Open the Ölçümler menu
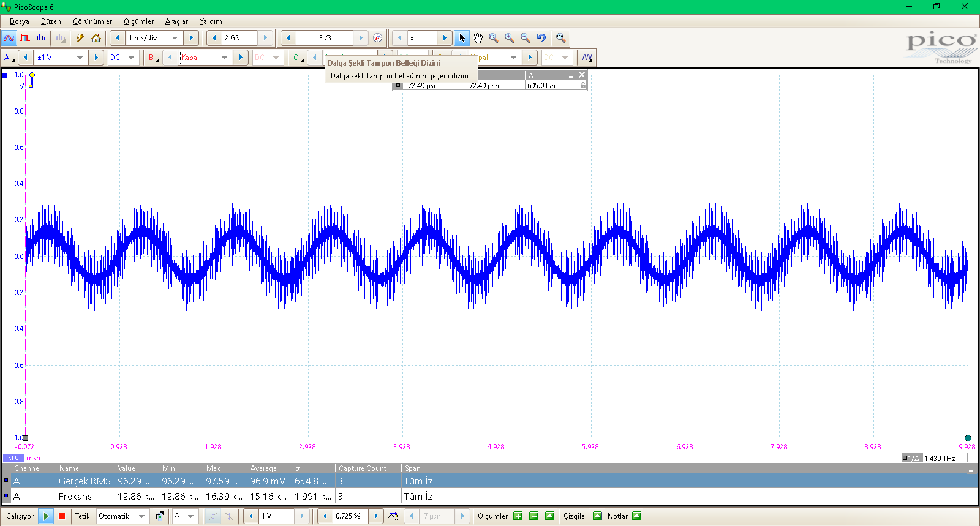Viewport: 980px width, 526px height. click(138, 21)
